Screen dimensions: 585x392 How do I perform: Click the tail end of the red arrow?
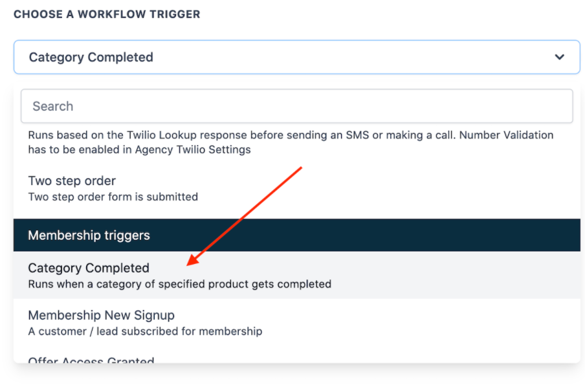(301, 168)
